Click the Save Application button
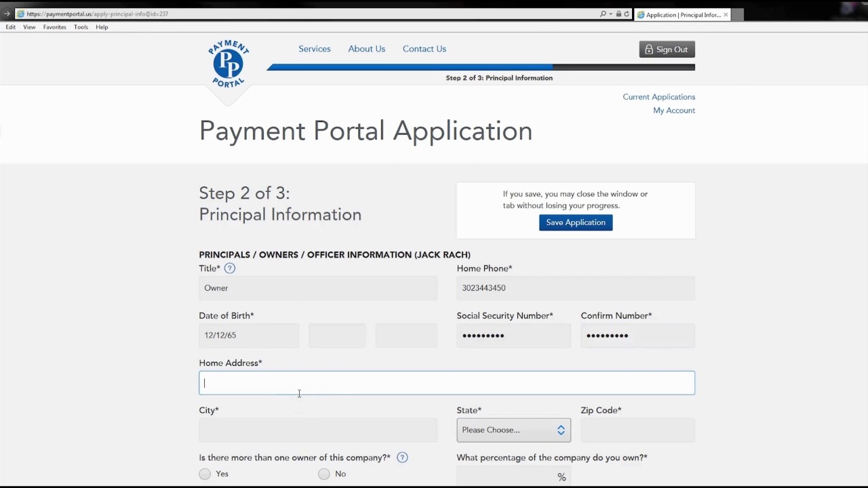 (x=576, y=222)
